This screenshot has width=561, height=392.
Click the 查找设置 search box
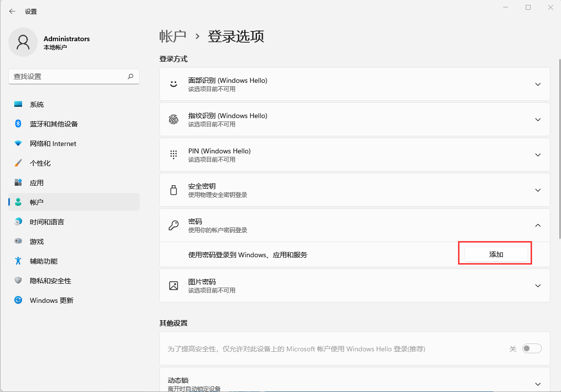tap(74, 76)
